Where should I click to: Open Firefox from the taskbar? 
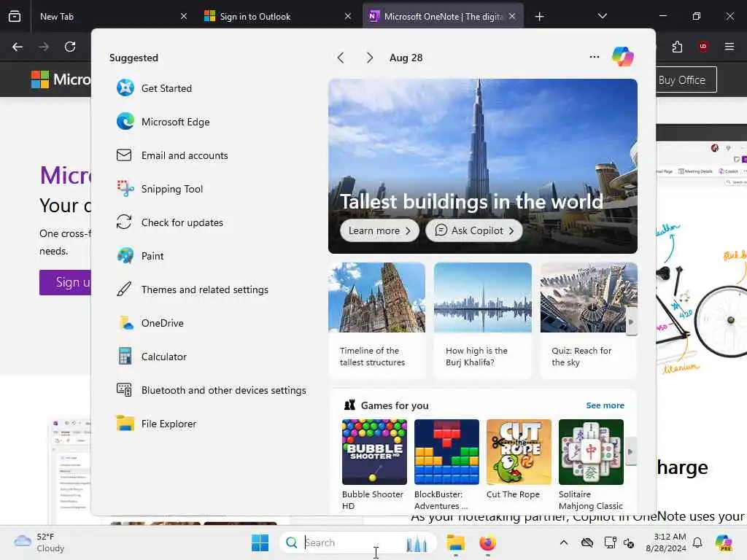[487, 542]
